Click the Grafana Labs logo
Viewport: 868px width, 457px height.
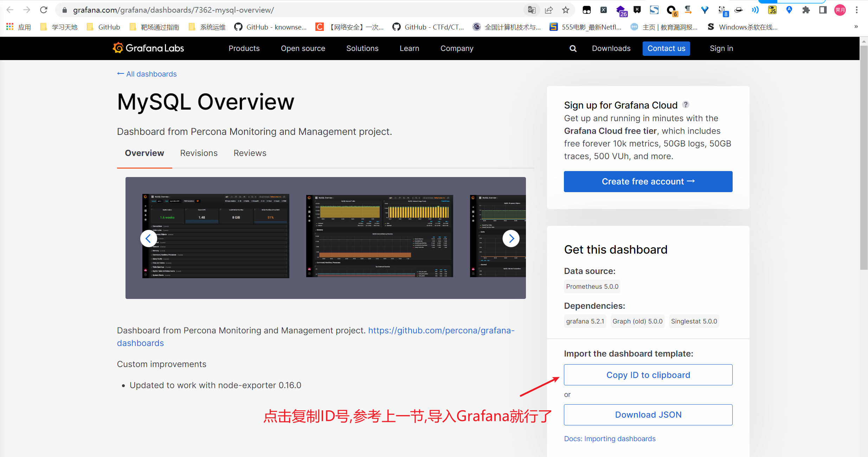(x=148, y=48)
